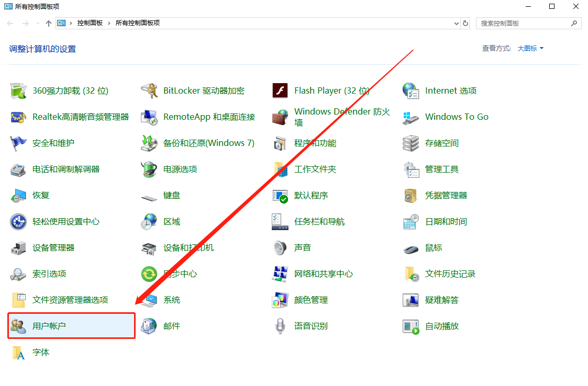Click the 所有控制面板项 breadcrumb

[x=138, y=23]
